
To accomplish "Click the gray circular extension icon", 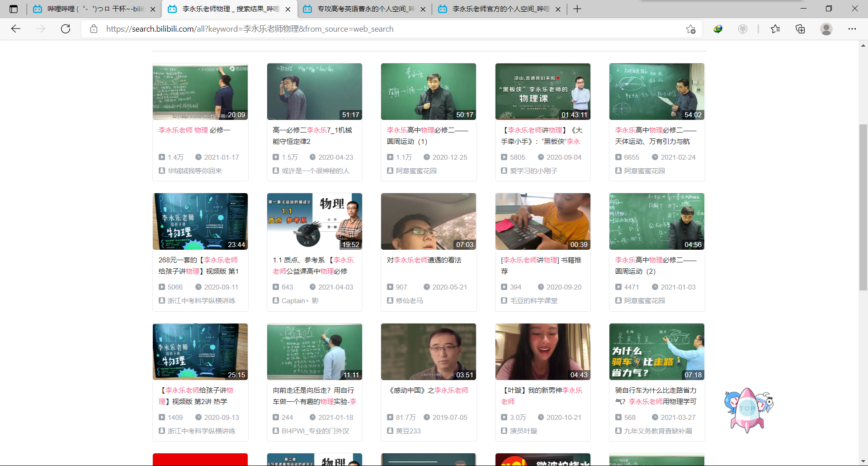I will [743, 29].
